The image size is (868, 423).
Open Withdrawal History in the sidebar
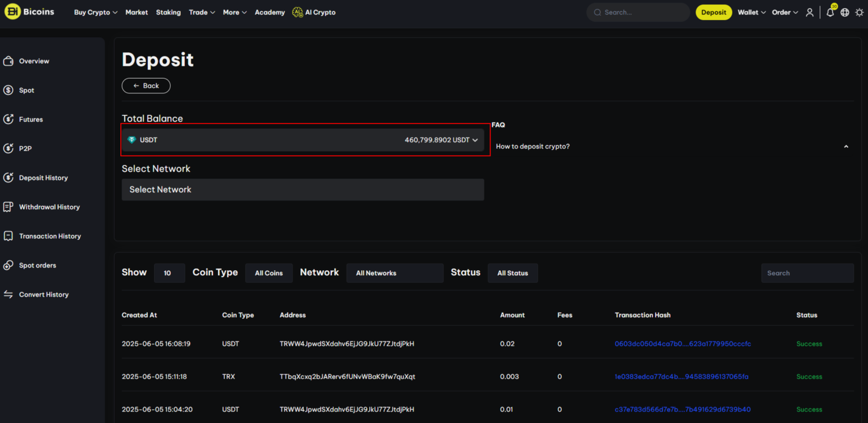point(49,207)
